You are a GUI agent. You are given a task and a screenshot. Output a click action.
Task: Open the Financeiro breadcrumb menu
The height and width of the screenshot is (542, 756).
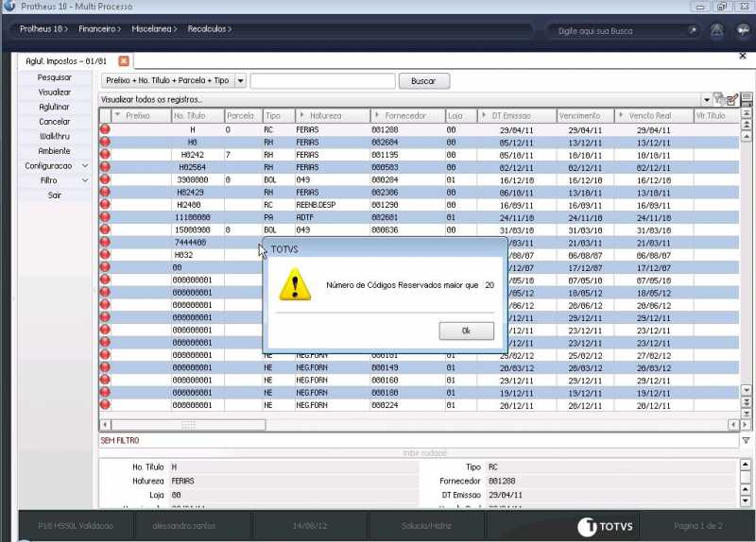[100, 29]
